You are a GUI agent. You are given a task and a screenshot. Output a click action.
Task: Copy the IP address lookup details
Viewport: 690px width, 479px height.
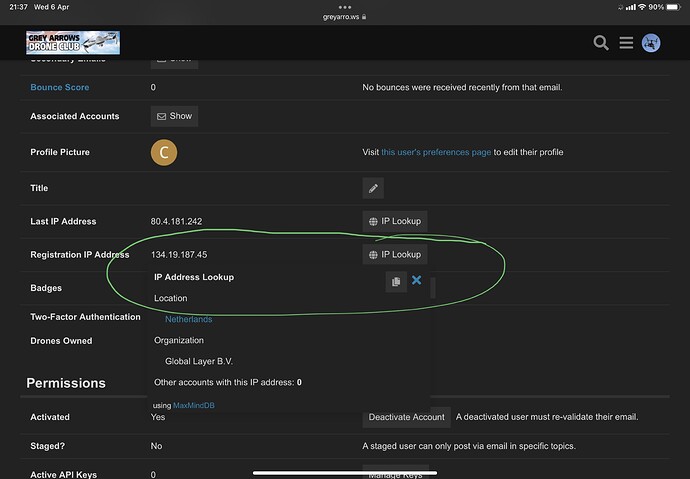coord(396,282)
